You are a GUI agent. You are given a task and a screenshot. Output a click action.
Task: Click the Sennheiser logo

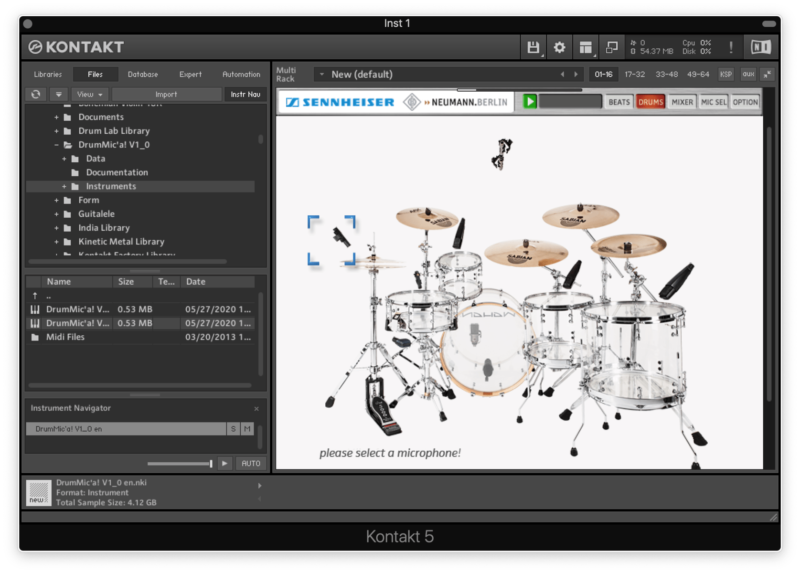tap(340, 102)
